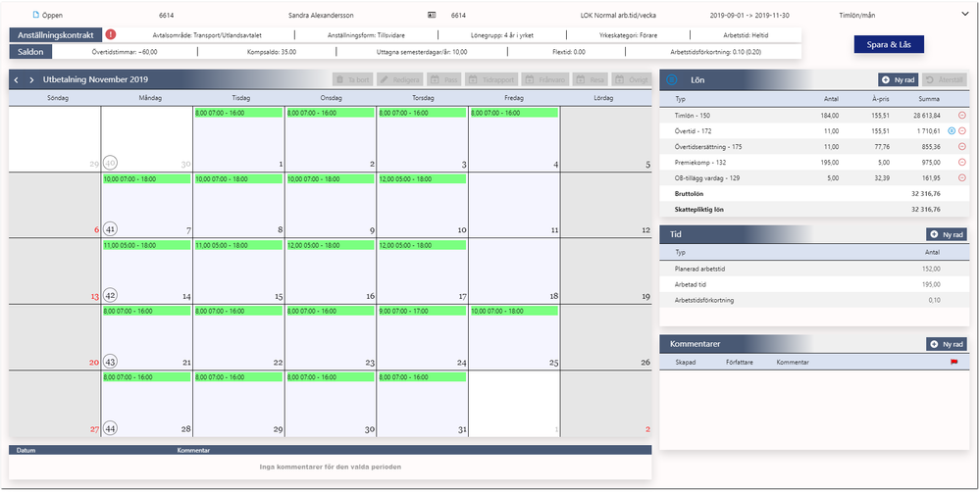
Task: Select the shift on Thursday the 31st
Action: (422, 377)
